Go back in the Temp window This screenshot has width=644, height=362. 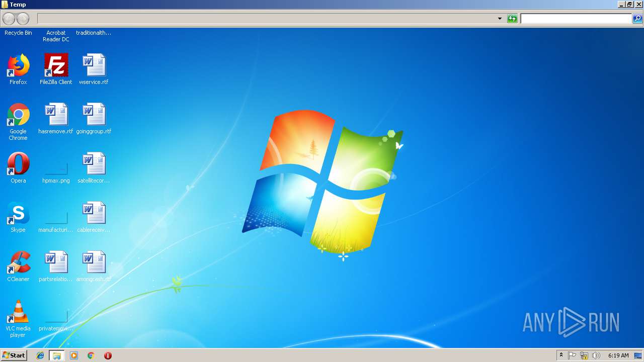(9, 19)
